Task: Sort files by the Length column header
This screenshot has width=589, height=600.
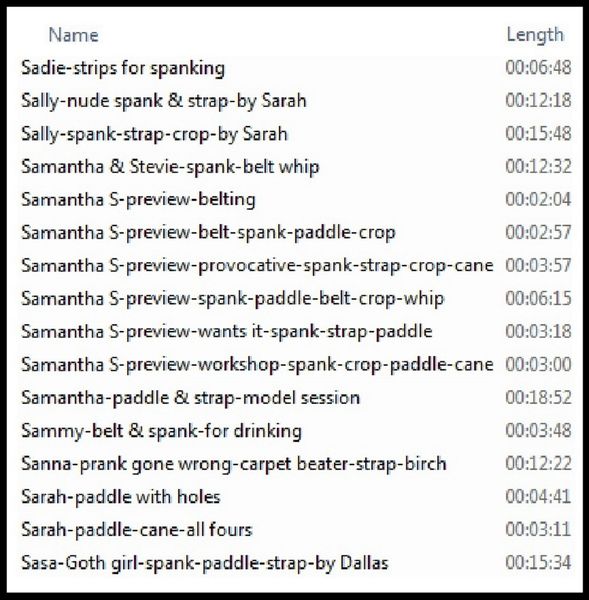Action: [535, 35]
